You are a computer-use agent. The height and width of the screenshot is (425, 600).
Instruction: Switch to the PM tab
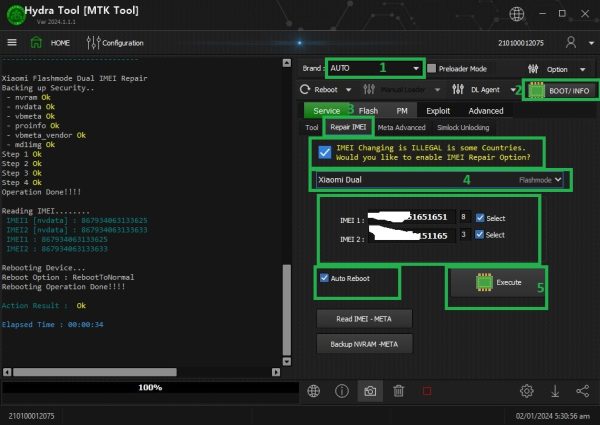pos(402,111)
